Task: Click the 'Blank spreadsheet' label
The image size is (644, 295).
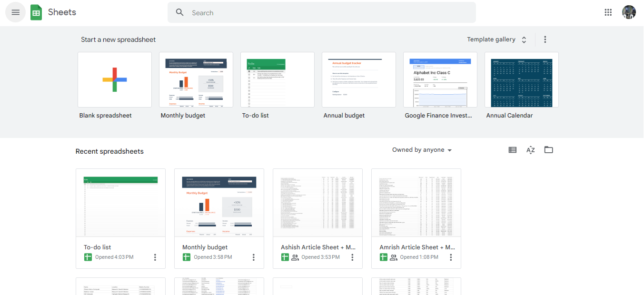Action: click(x=106, y=116)
